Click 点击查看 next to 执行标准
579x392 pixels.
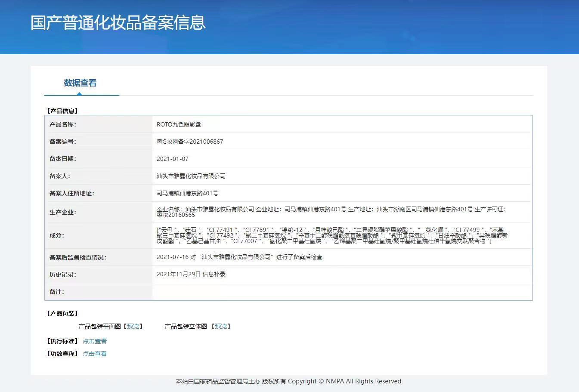coord(95,341)
